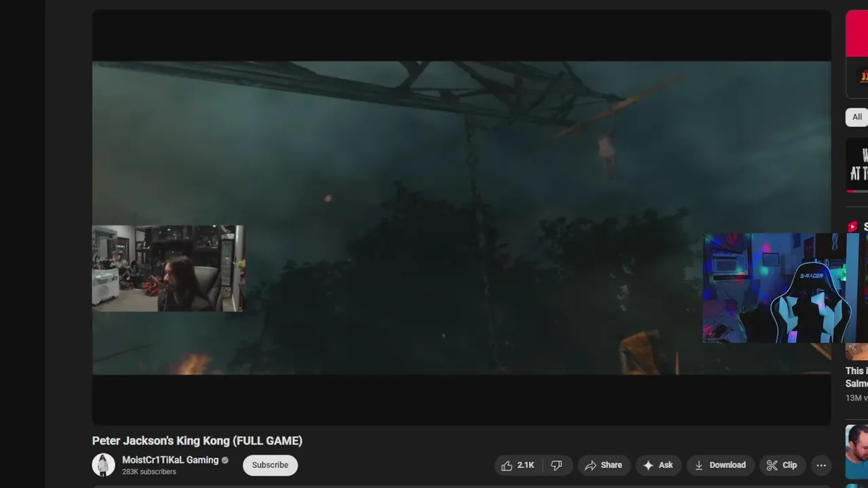Click the 283K subscribers text

pyautogui.click(x=149, y=472)
